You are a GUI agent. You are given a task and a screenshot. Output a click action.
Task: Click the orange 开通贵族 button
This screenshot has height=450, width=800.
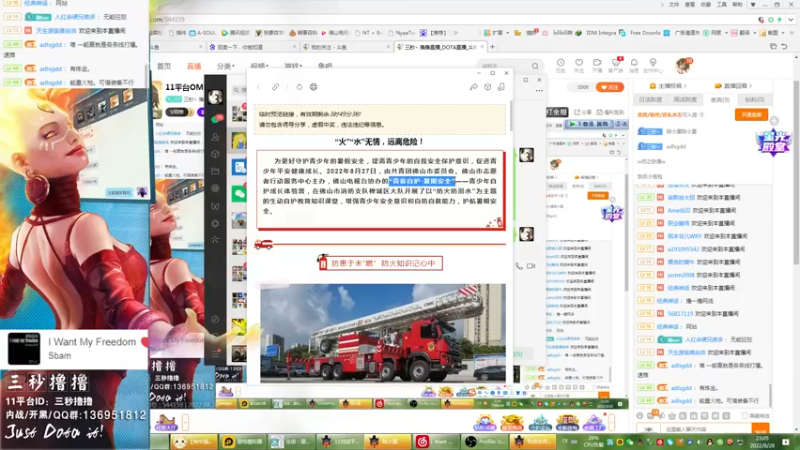[752, 115]
